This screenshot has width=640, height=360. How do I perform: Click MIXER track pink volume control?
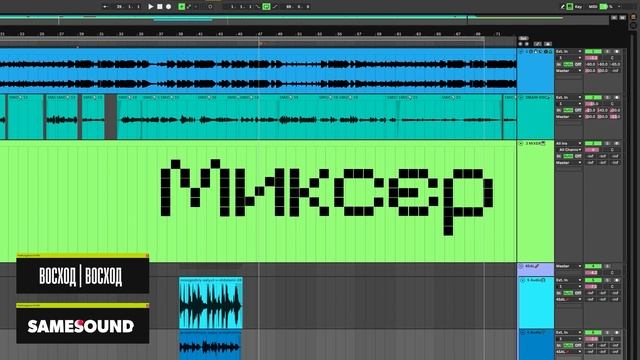(x=592, y=150)
